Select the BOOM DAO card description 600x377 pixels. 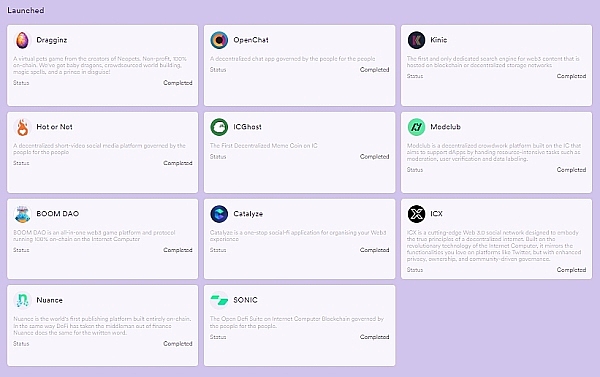pyautogui.click(x=94, y=236)
